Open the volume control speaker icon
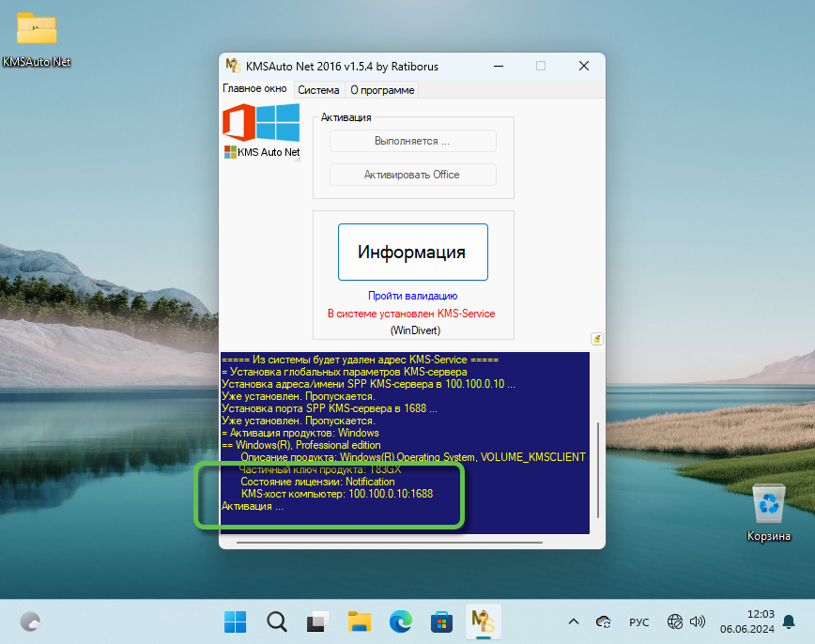This screenshot has height=644, width=815. 698,621
